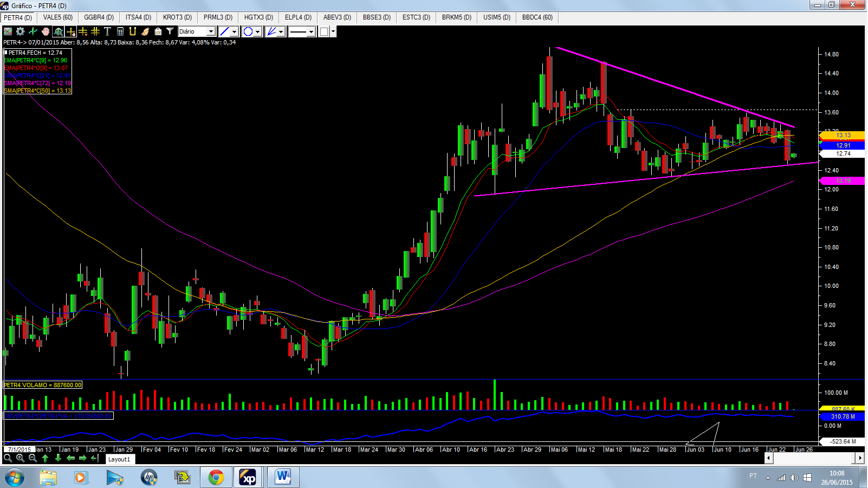Click the 7/1/2015 date field

(x=19, y=450)
